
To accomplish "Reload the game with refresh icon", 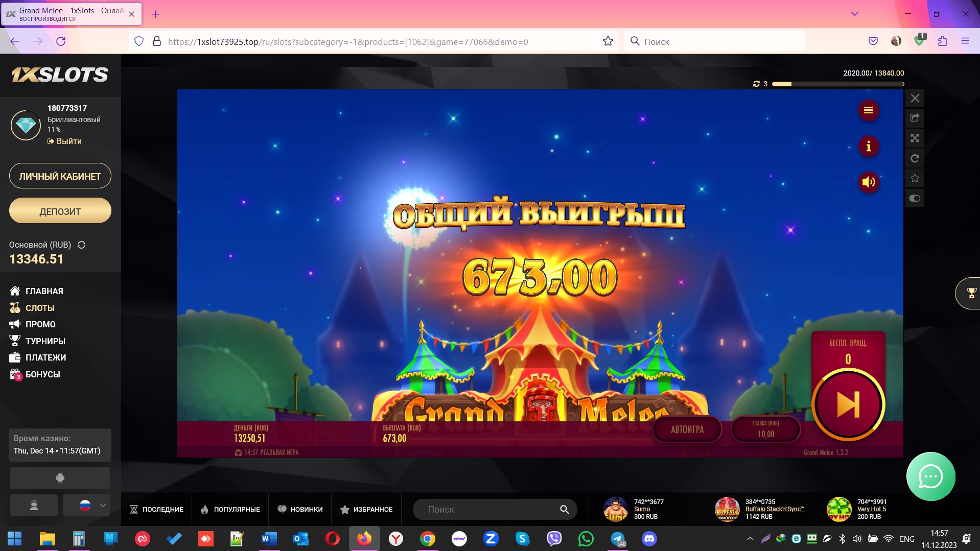I will coord(915,158).
